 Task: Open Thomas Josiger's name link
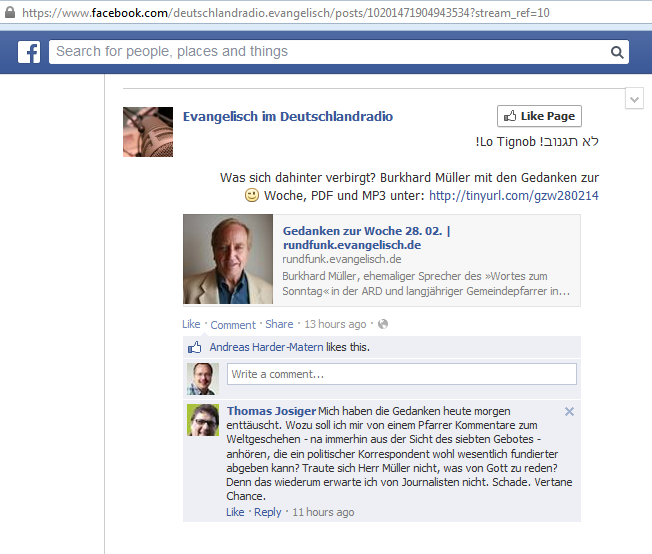[x=272, y=411]
